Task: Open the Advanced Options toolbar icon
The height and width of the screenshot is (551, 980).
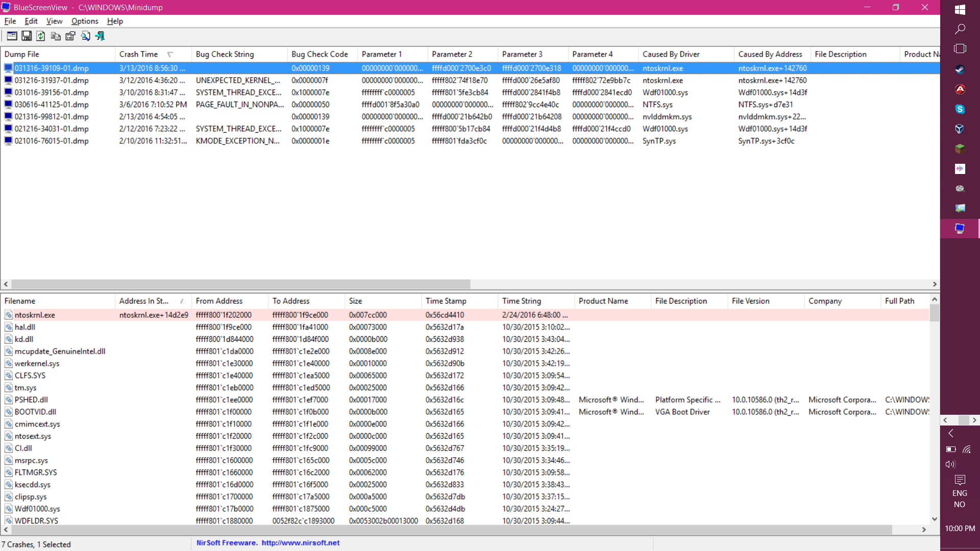Action: (12, 36)
